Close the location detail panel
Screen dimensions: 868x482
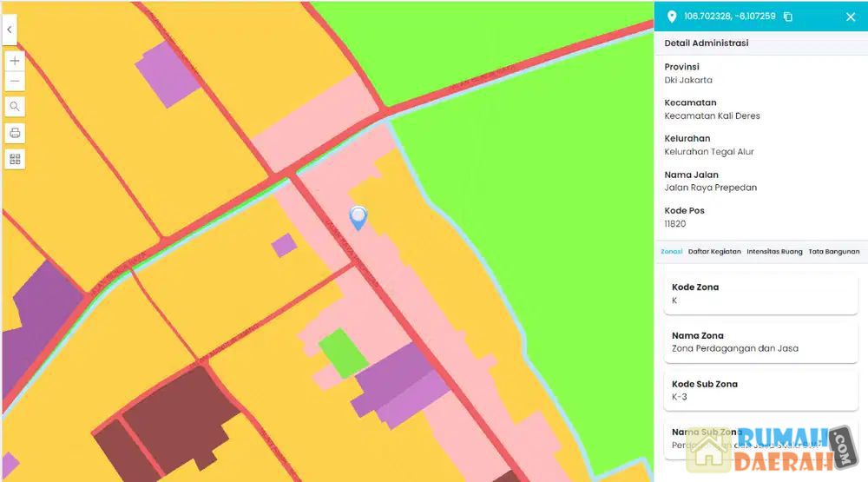[850, 17]
